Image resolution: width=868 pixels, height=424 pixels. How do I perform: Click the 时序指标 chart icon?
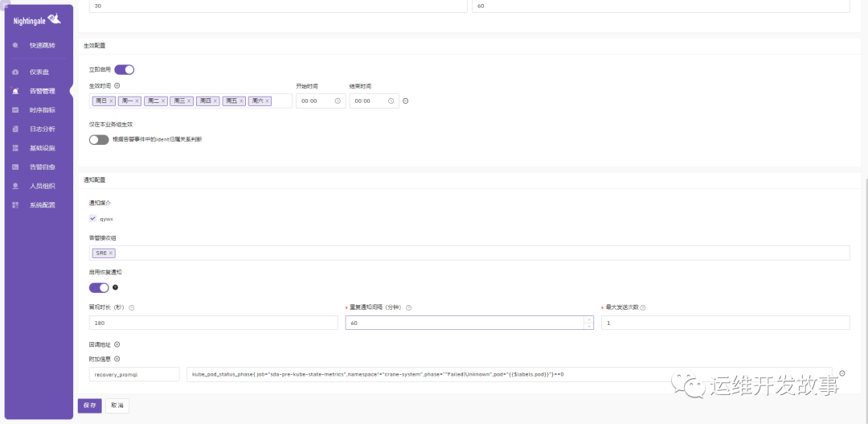[x=15, y=109]
